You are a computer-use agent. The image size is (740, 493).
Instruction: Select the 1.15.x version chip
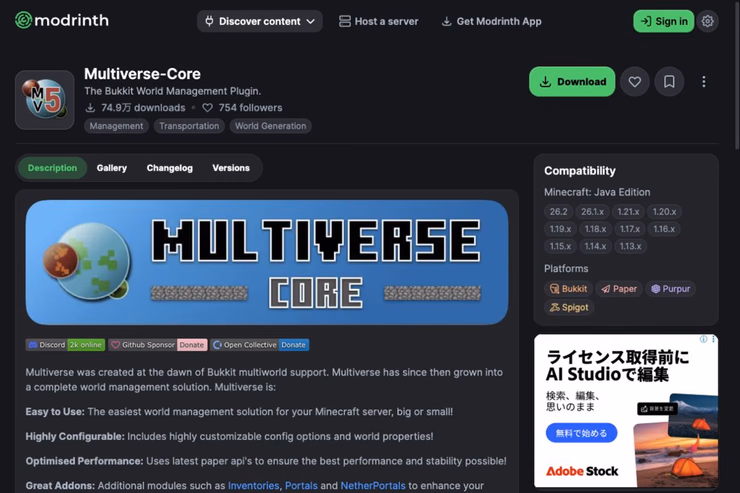[x=560, y=246]
